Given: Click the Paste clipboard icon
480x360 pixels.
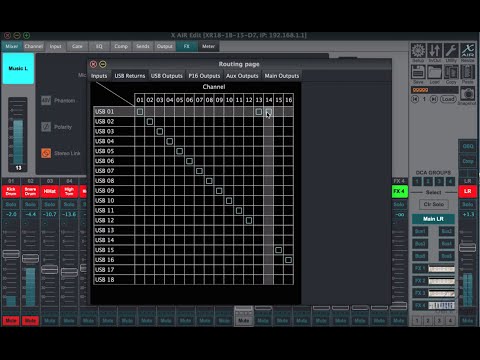Looking at the screenshot, I should click(x=468, y=72).
